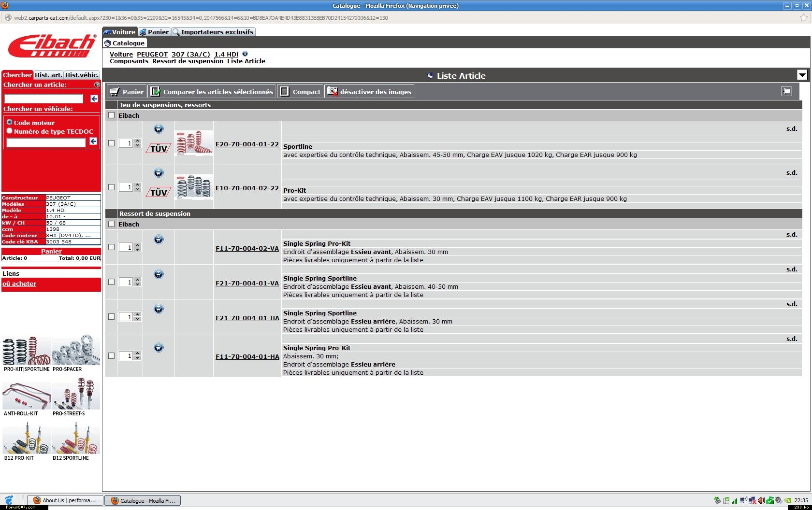Tick Eibach checkbox under Ressort de suspension
This screenshot has width=812, height=510.
click(112, 224)
